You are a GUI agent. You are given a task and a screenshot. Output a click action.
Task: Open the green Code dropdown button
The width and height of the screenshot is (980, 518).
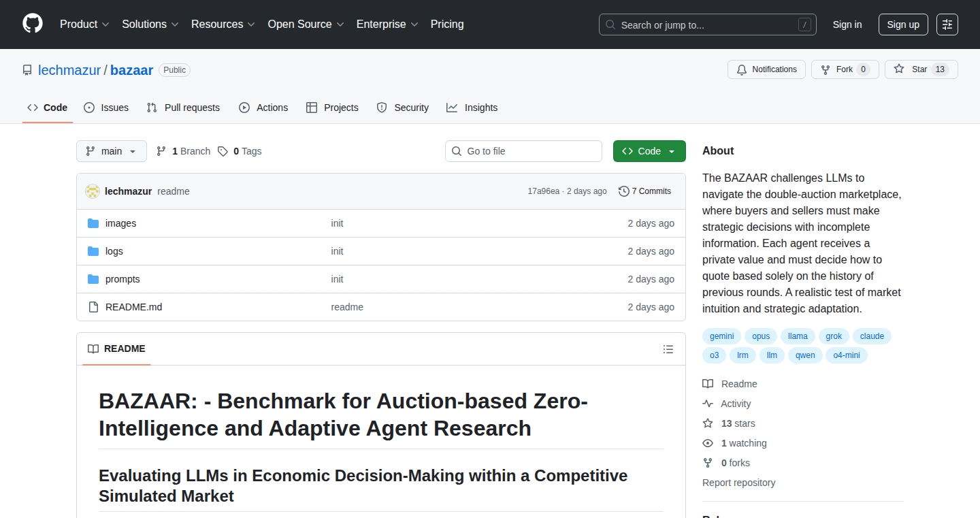tap(649, 151)
